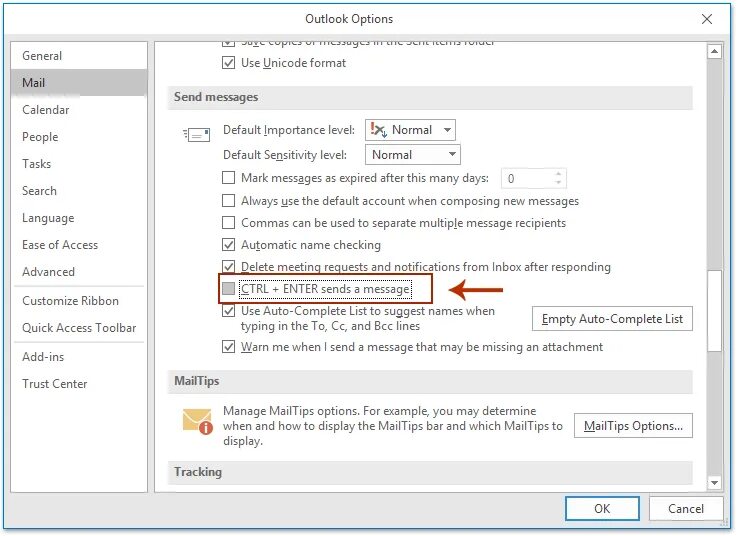Cancel the Outlook Options dialog
738x536 pixels.
686,508
